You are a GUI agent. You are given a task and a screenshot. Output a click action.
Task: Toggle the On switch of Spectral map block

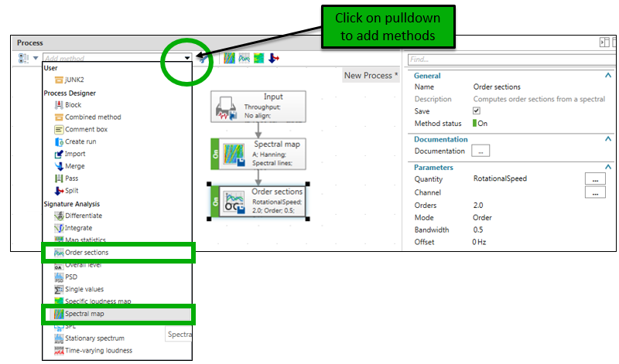tap(216, 155)
